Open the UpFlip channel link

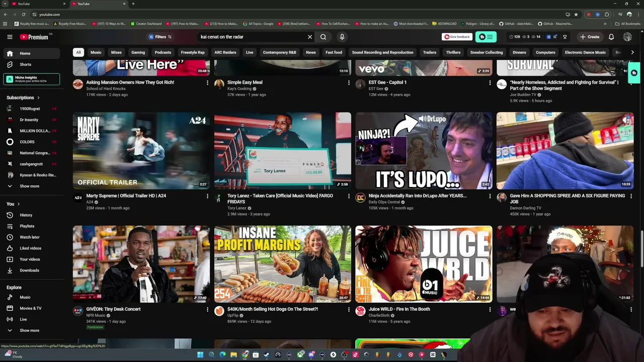(x=233, y=315)
